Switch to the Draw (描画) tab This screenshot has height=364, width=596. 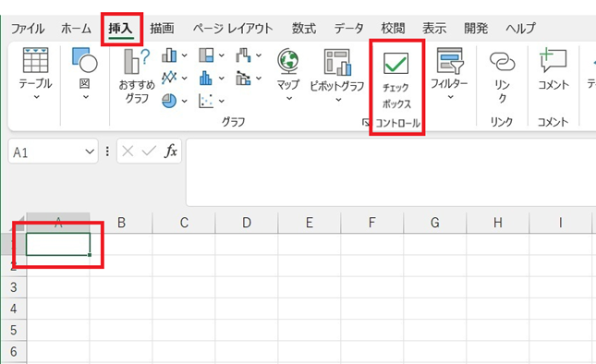pos(162,29)
